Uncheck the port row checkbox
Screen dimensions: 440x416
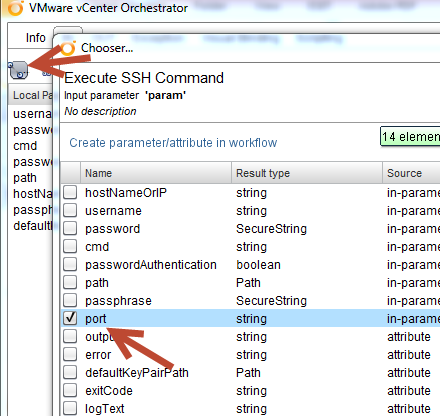tap(70, 319)
